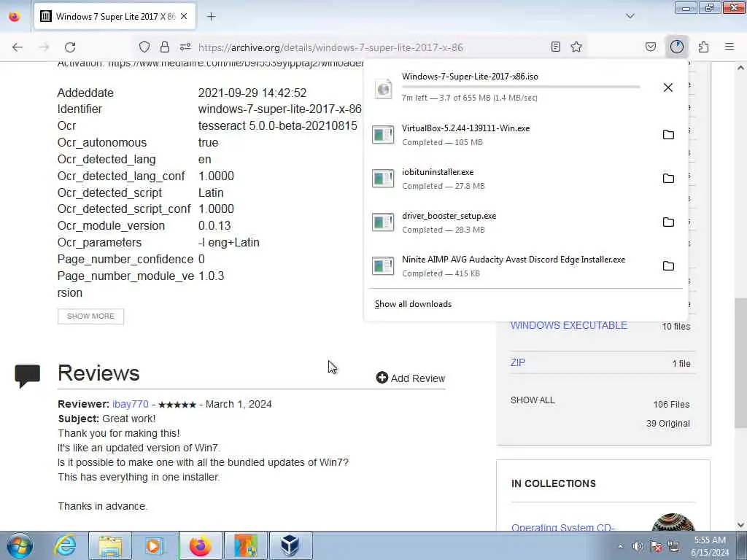Viewport: 747px width, 560px height.
Task: Open Operating System CD collection link
Action: click(x=563, y=527)
